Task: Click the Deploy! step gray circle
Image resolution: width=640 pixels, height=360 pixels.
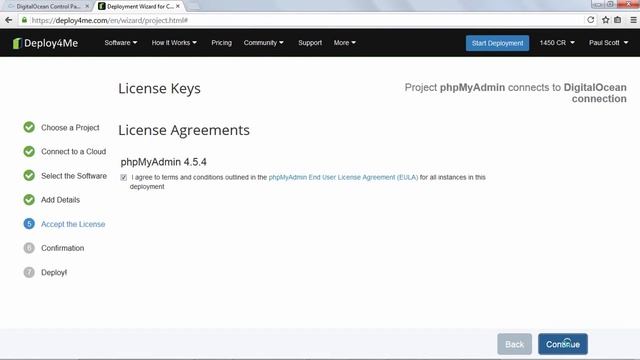Action: point(29,272)
